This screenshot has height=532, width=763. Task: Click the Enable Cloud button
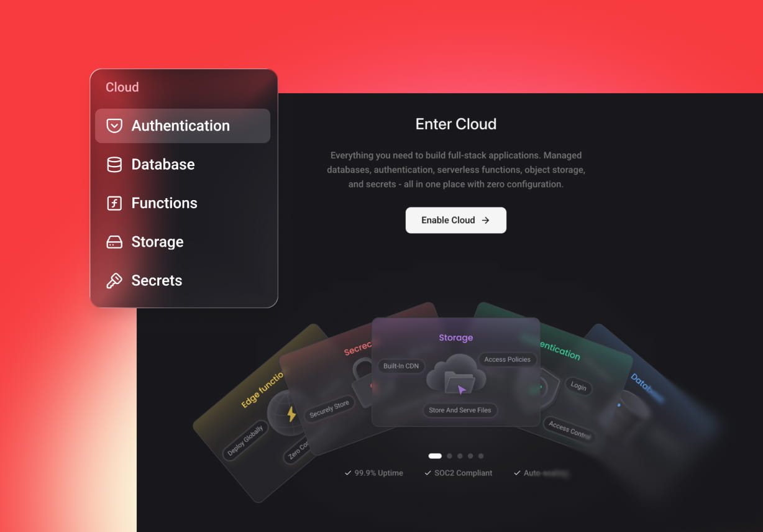coord(456,220)
